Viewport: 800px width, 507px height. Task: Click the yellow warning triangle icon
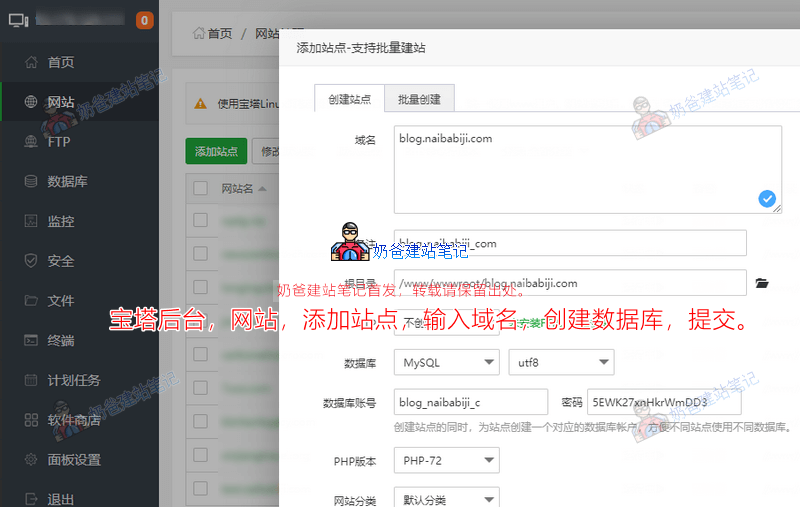coord(201,104)
